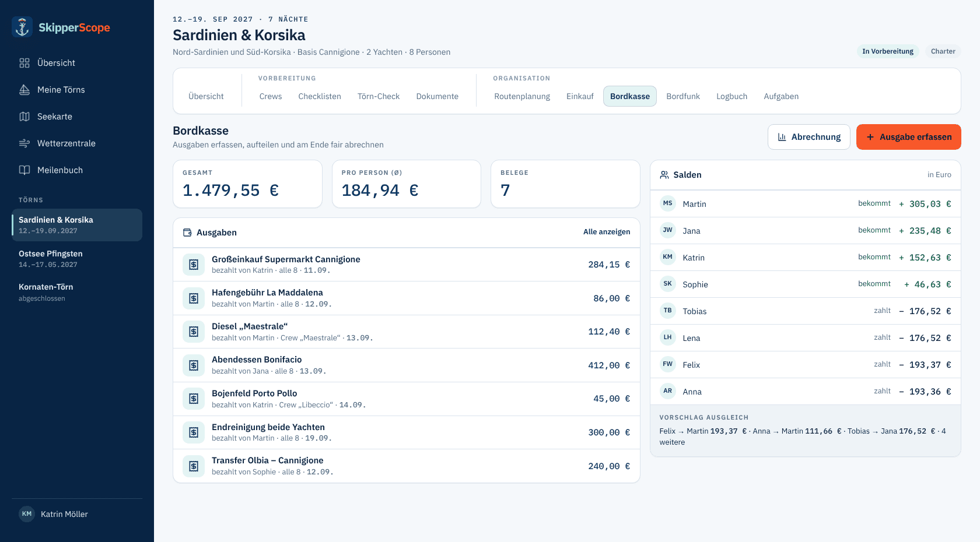
Task: Click Ausgabe erfassen button
Action: 909,137
